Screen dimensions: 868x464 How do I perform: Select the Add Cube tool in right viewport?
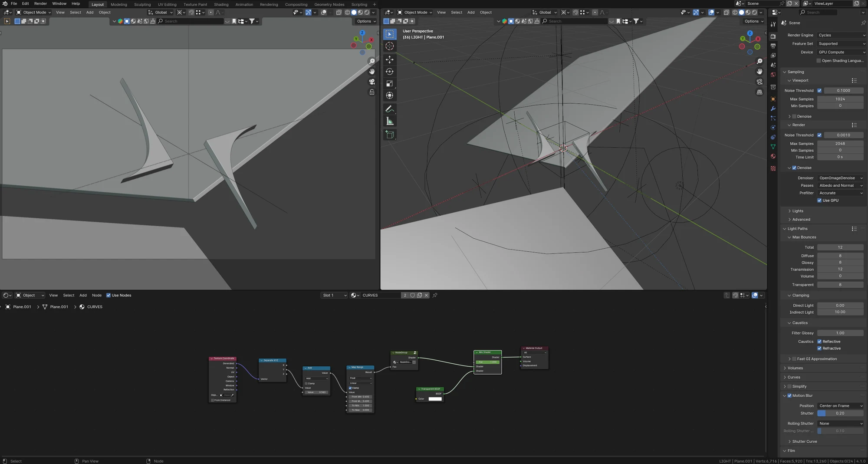(x=390, y=135)
